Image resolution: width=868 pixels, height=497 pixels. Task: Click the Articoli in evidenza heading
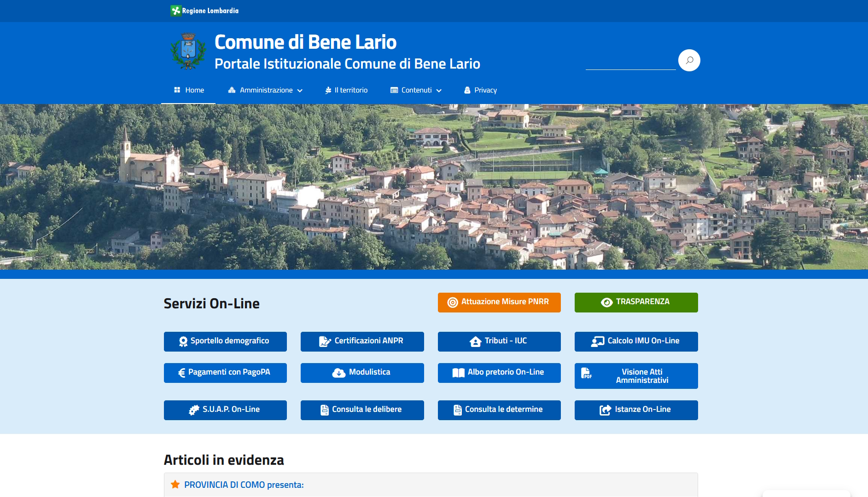pos(224,460)
